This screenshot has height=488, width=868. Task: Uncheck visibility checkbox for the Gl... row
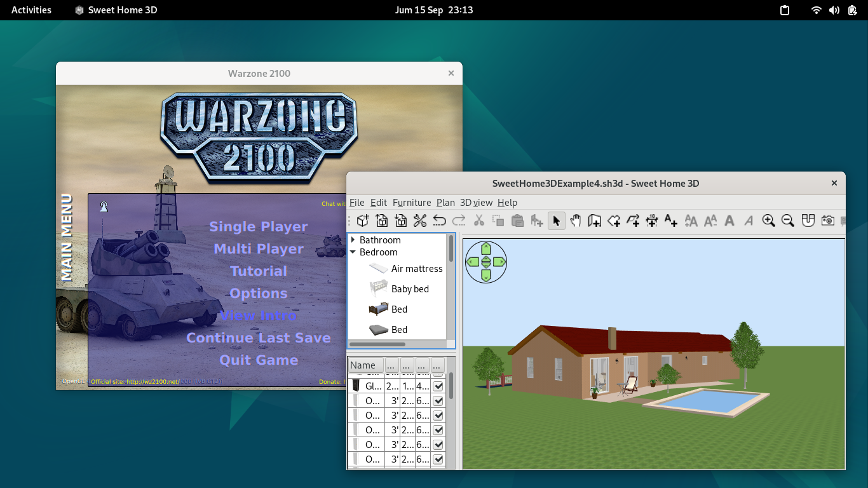click(438, 386)
